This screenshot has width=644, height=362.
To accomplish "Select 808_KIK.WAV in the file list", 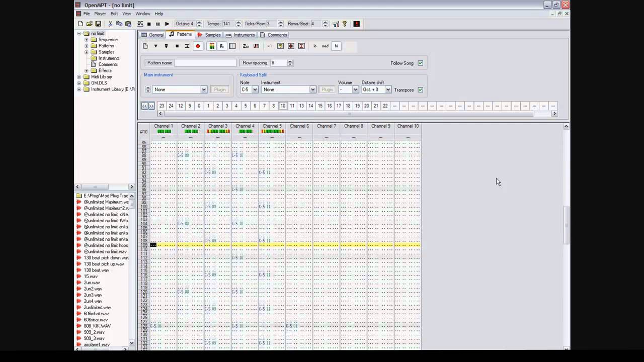I will (x=97, y=326).
